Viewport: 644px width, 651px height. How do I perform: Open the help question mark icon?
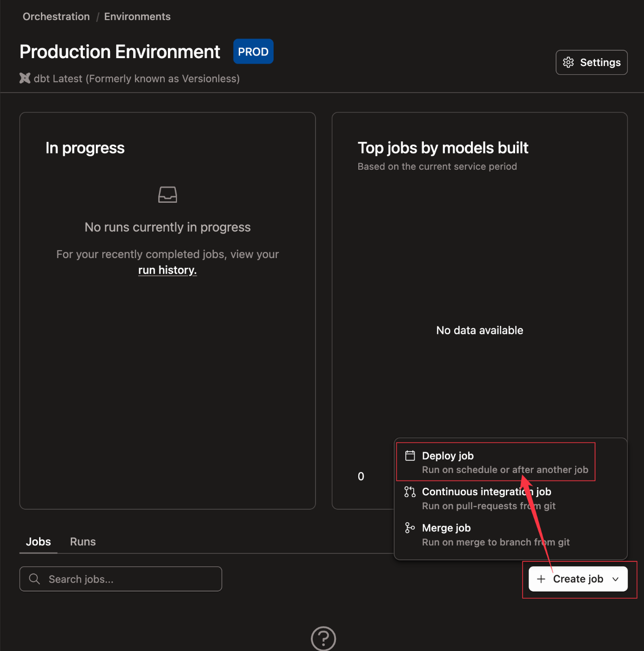pyautogui.click(x=323, y=638)
